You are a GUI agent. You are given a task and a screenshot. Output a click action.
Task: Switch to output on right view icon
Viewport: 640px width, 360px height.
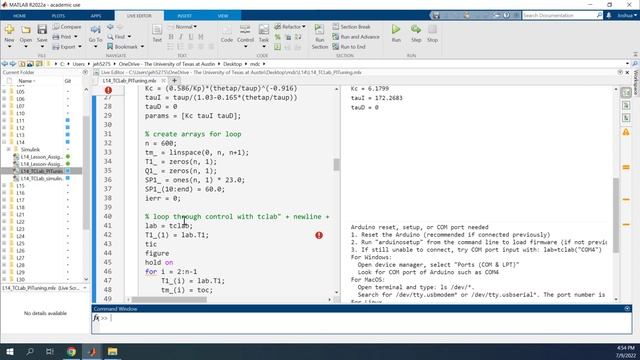coord(626,92)
